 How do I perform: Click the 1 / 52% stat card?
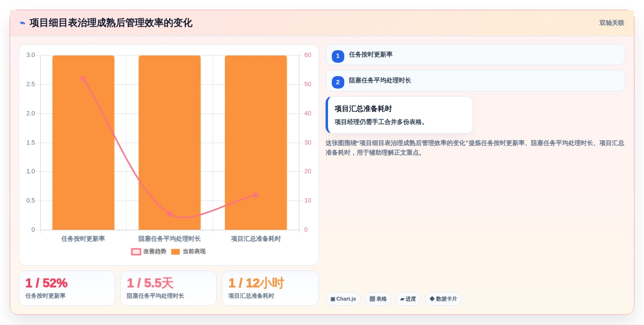coord(67,288)
